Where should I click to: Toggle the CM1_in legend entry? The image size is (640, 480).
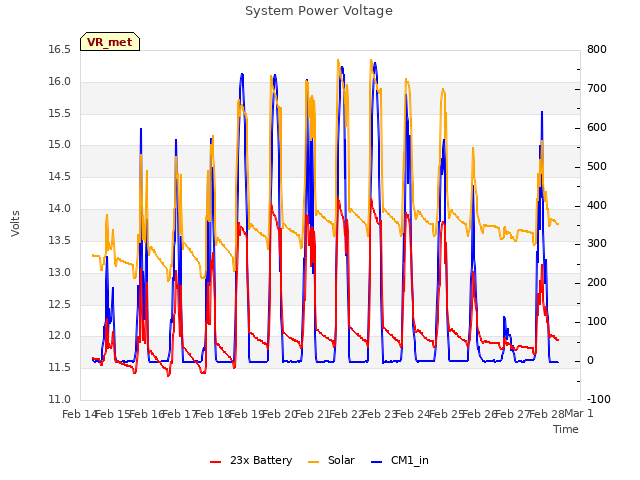pos(400,460)
